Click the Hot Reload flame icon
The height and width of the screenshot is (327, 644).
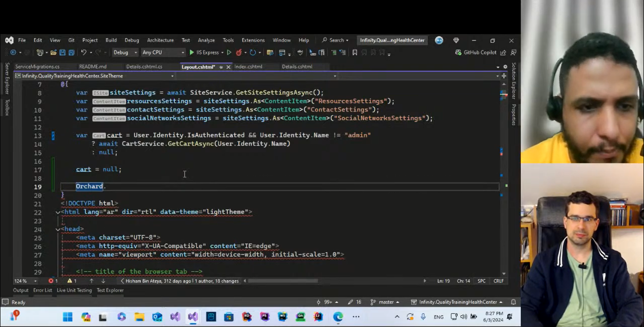pyautogui.click(x=239, y=53)
